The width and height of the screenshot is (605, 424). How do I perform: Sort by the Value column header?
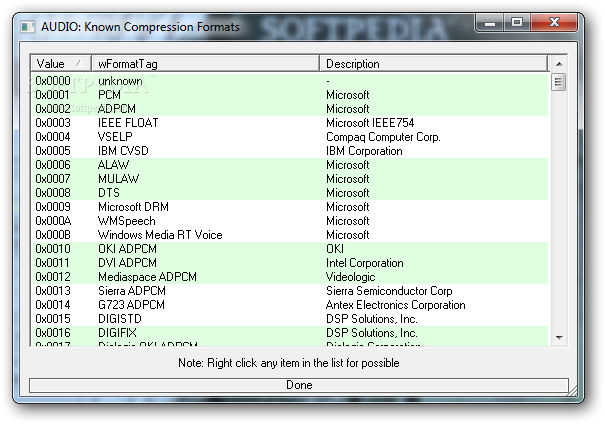(61, 64)
